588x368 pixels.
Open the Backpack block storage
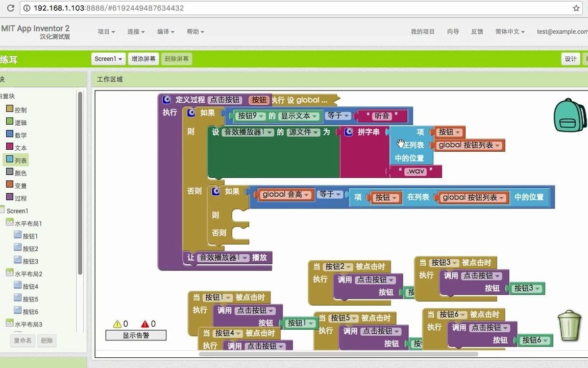tap(569, 115)
